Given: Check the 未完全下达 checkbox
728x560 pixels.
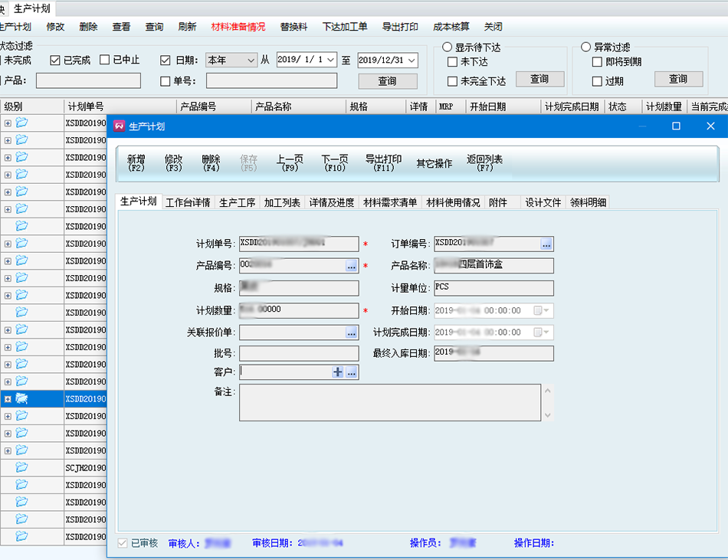Looking at the screenshot, I should pyautogui.click(x=452, y=82).
